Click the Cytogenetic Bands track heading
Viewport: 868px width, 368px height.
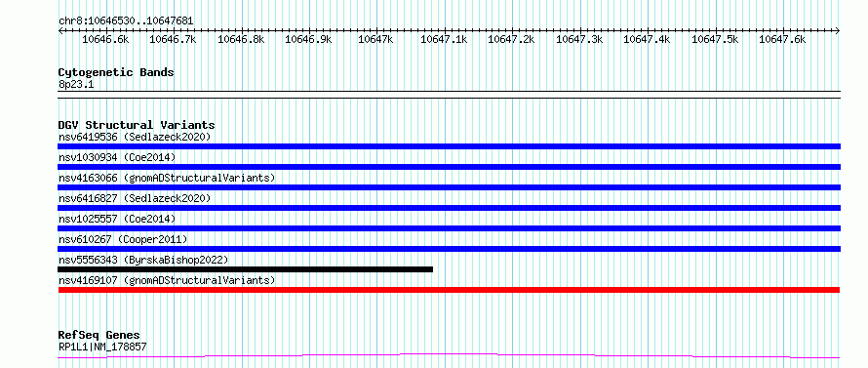coord(116,72)
